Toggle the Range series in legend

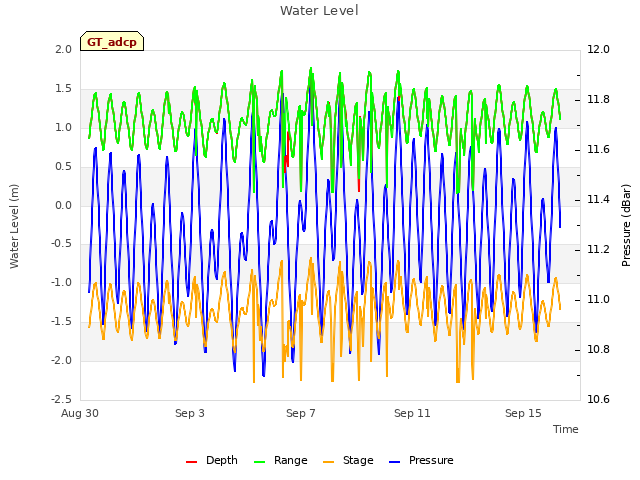pyautogui.click(x=280, y=460)
